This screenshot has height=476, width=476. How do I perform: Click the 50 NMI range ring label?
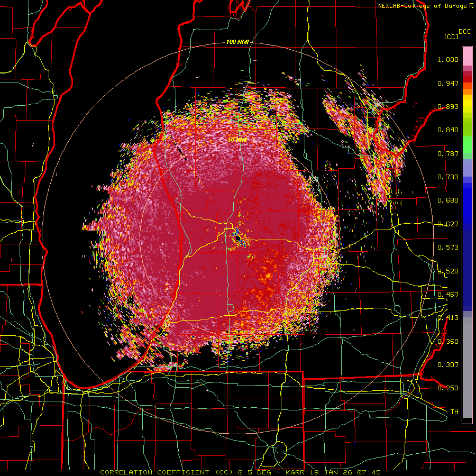(237, 140)
